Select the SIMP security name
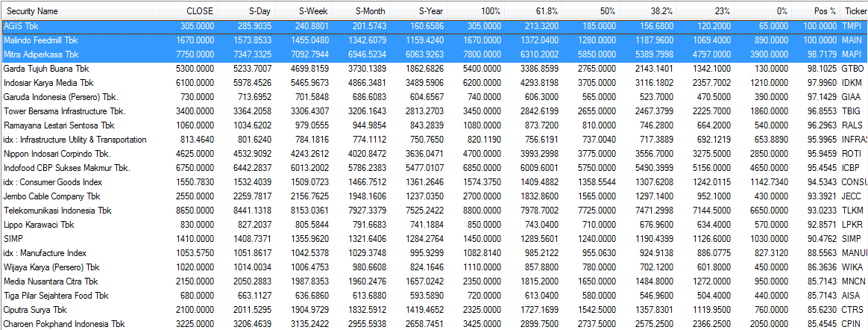The image size is (868, 330). [12, 238]
